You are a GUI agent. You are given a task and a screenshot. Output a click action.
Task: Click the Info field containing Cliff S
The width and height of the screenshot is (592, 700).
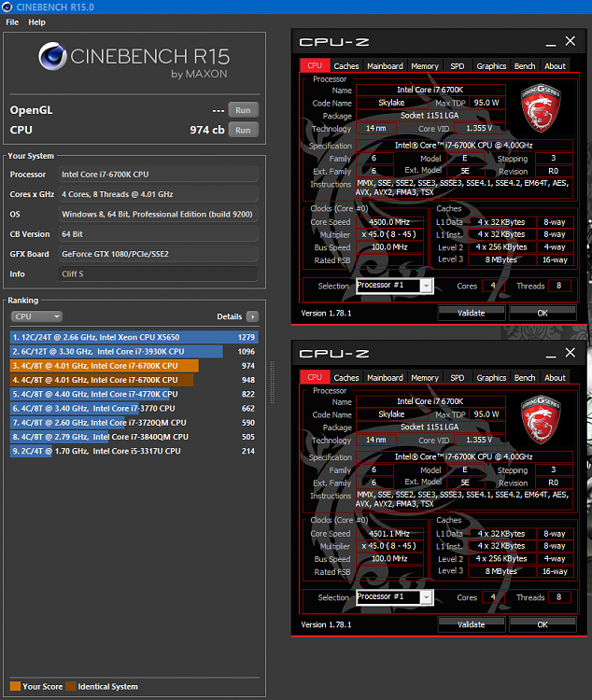(158, 273)
